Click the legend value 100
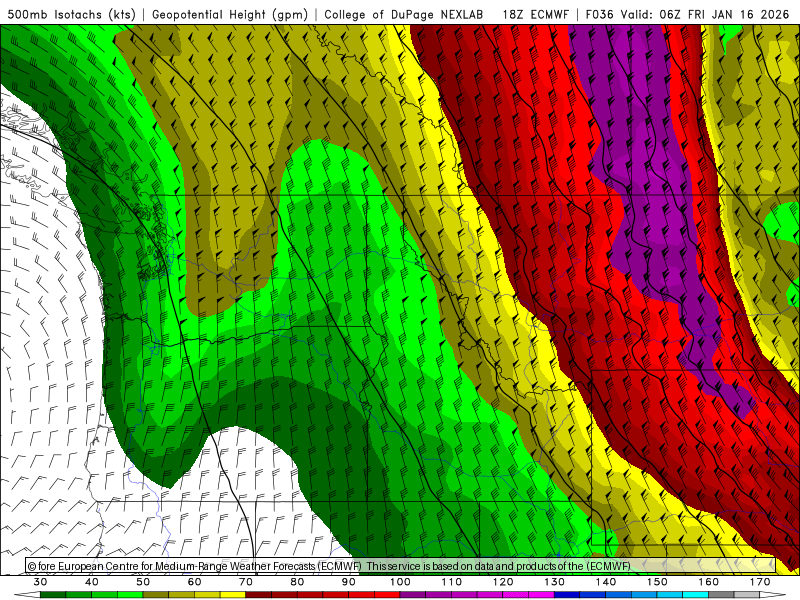This screenshot has width=800, height=600. (400, 582)
